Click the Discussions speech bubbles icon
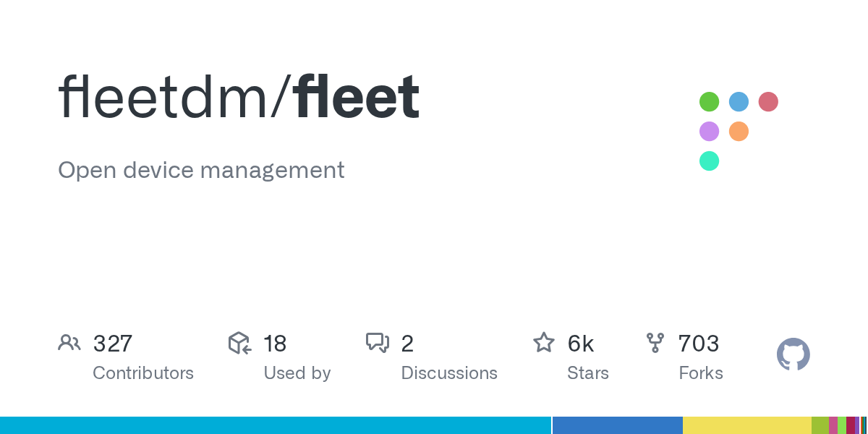 [378, 343]
